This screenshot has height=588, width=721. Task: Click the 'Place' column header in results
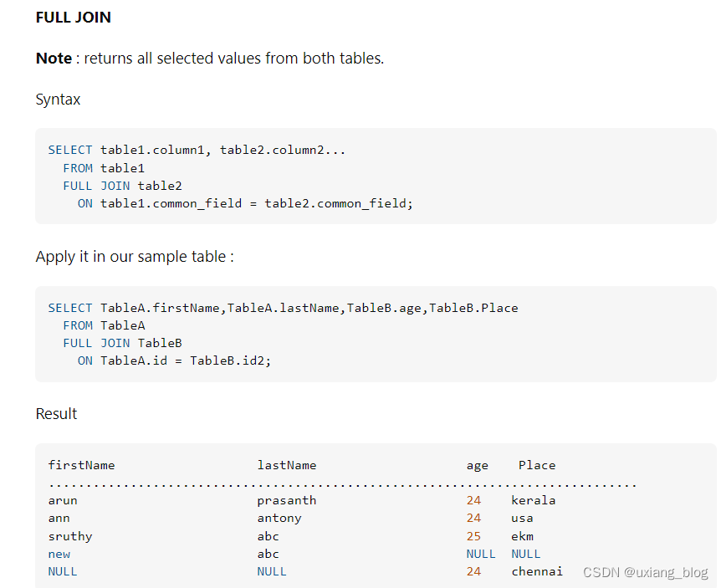(537, 465)
